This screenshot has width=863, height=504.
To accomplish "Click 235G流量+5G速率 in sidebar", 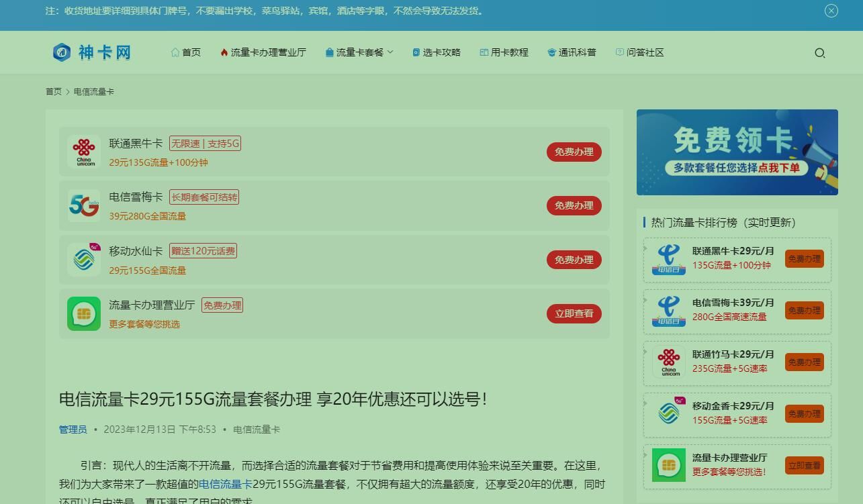I will (730, 368).
